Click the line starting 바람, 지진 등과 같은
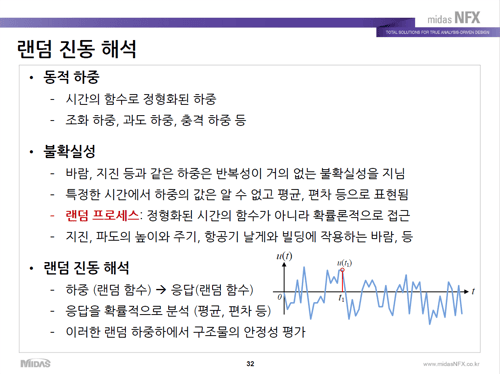The width and height of the screenshot is (500, 374). [235, 173]
